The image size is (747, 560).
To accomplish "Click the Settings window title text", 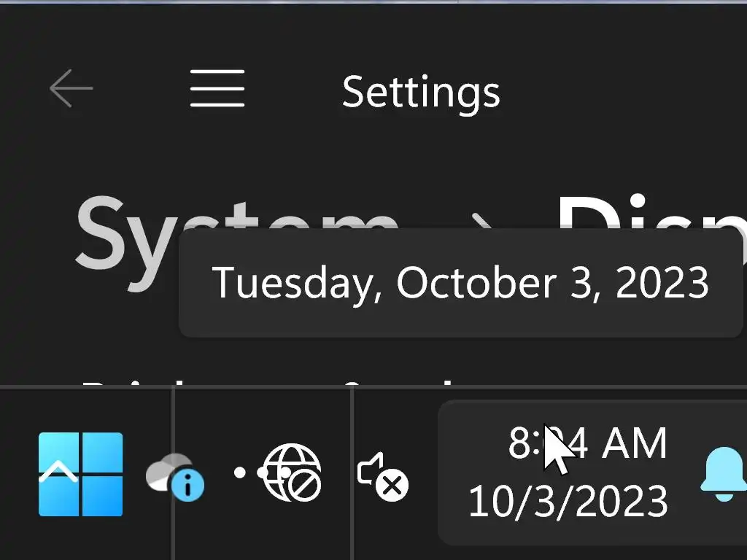I will pos(421,92).
